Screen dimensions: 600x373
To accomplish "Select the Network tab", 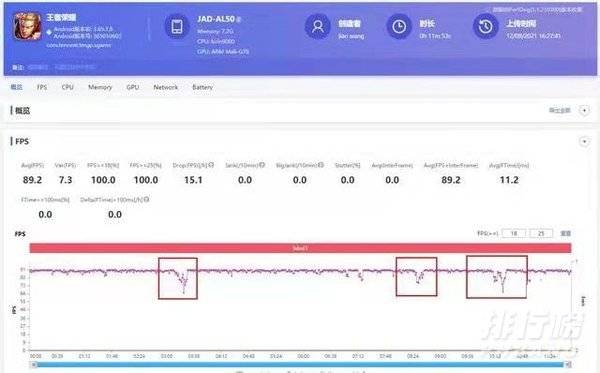I will coord(165,87).
